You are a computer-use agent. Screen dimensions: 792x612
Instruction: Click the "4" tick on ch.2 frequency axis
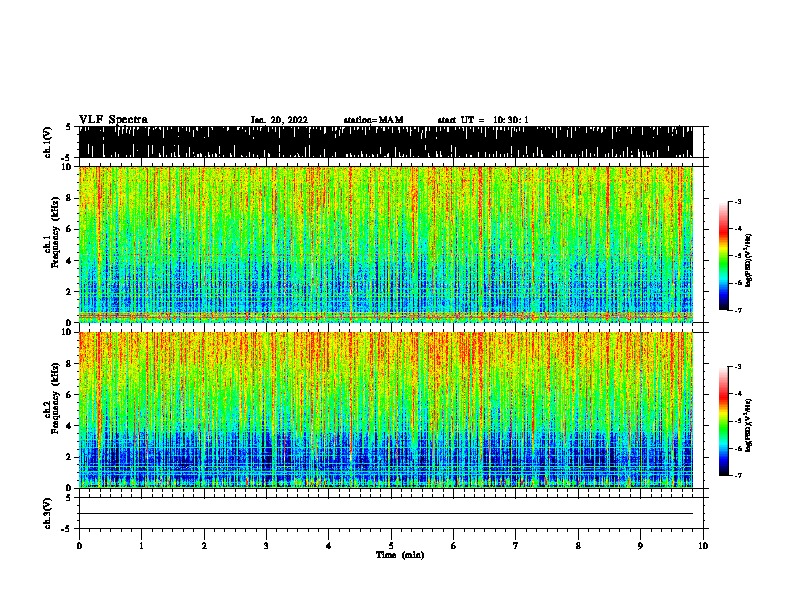click(x=70, y=426)
